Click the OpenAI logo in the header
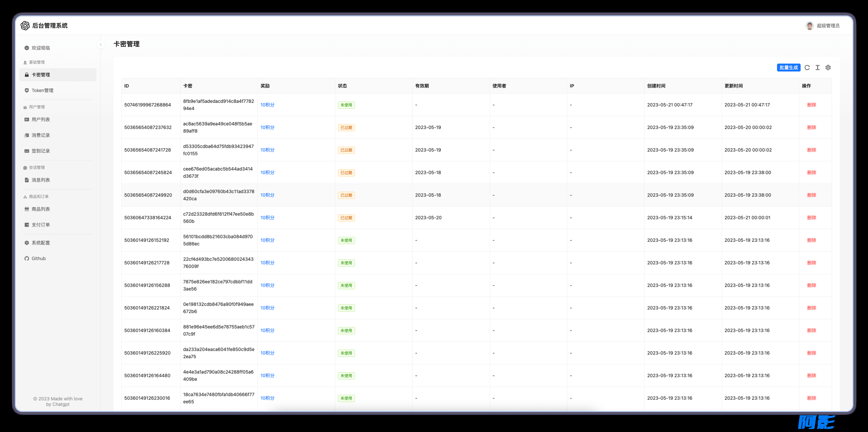The height and width of the screenshot is (432, 868). [25, 26]
